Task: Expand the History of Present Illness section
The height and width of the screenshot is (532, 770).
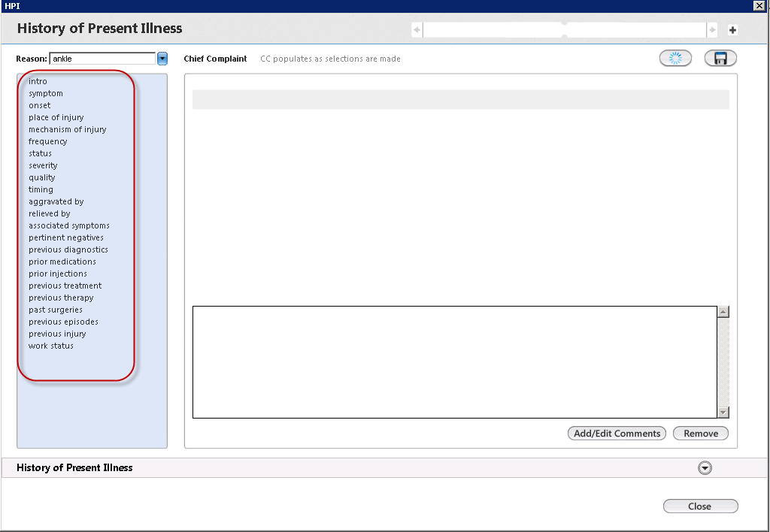Action: (705, 467)
